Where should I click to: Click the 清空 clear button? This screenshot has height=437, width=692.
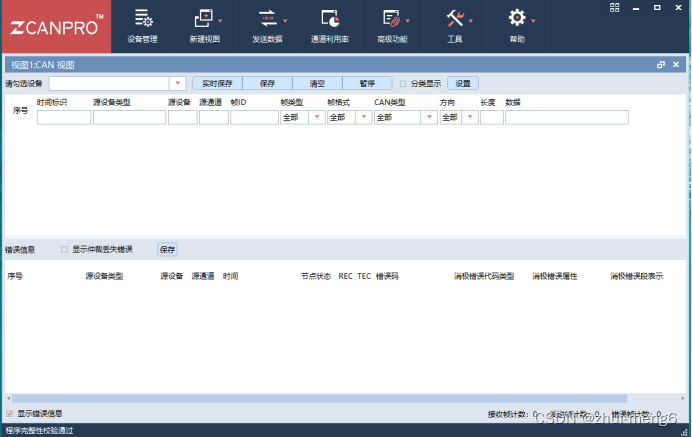317,83
